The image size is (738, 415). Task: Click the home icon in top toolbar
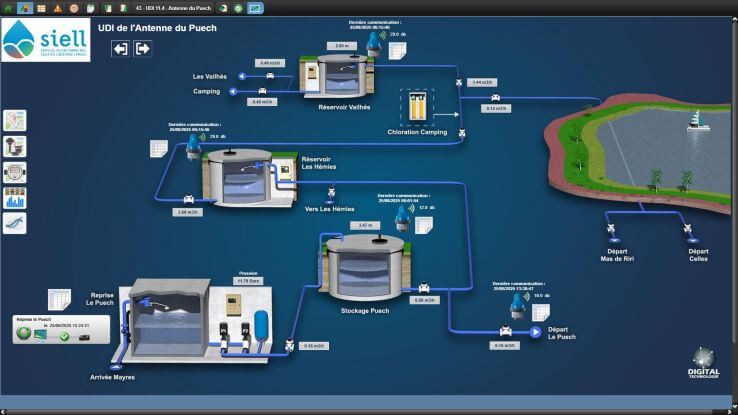[8, 7]
